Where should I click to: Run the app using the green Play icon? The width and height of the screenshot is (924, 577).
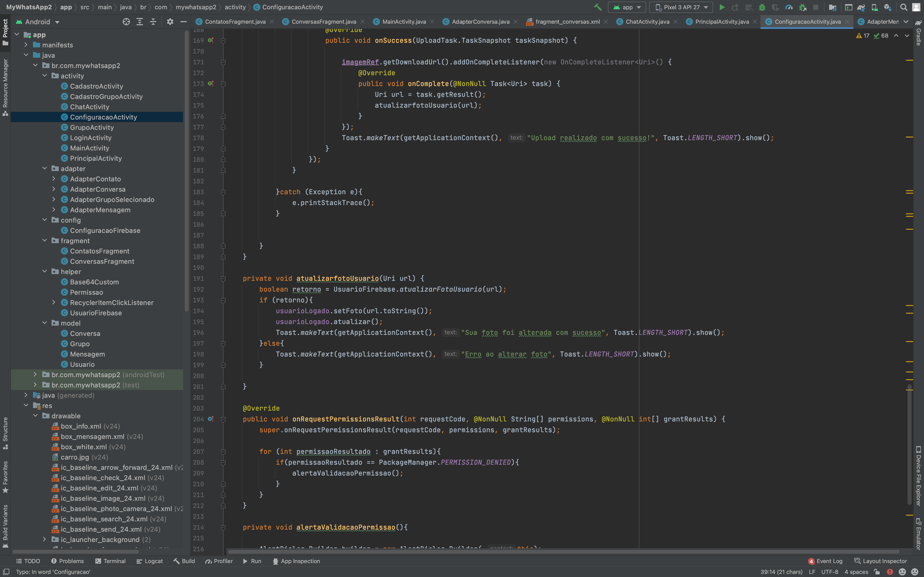coord(722,7)
